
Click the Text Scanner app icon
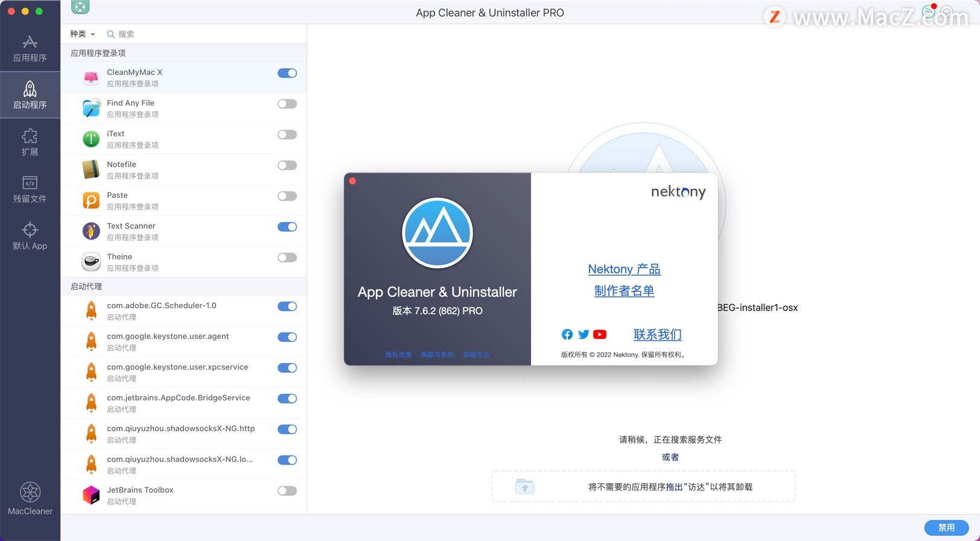tap(91, 232)
